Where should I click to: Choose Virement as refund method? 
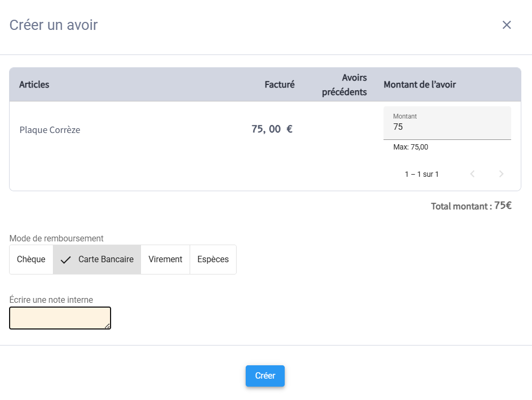click(165, 260)
